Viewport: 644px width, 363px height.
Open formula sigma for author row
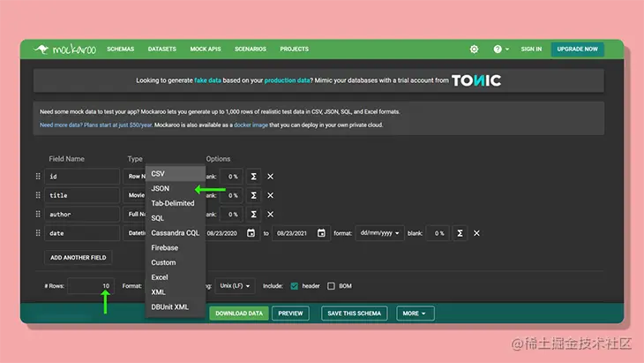click(253, 215)
